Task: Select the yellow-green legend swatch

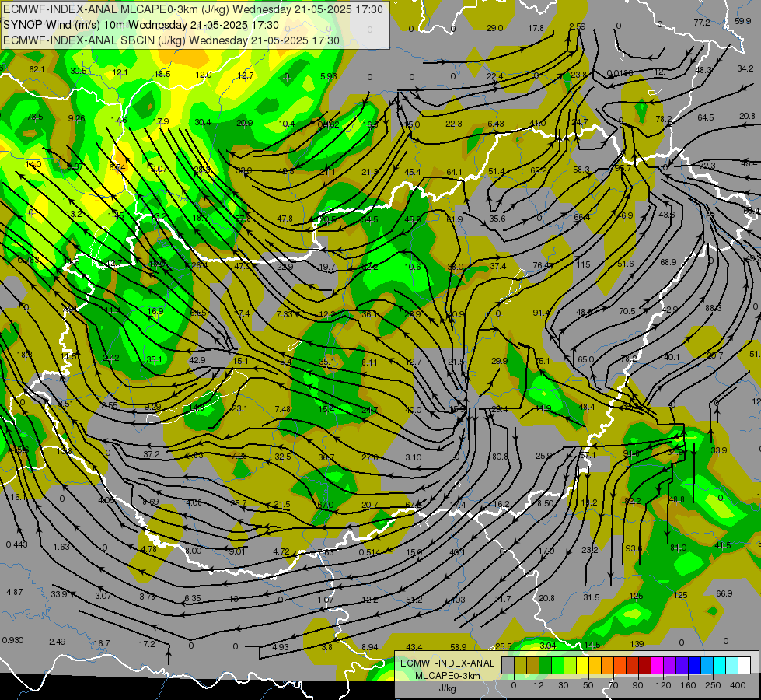Action: coord(571,665)
